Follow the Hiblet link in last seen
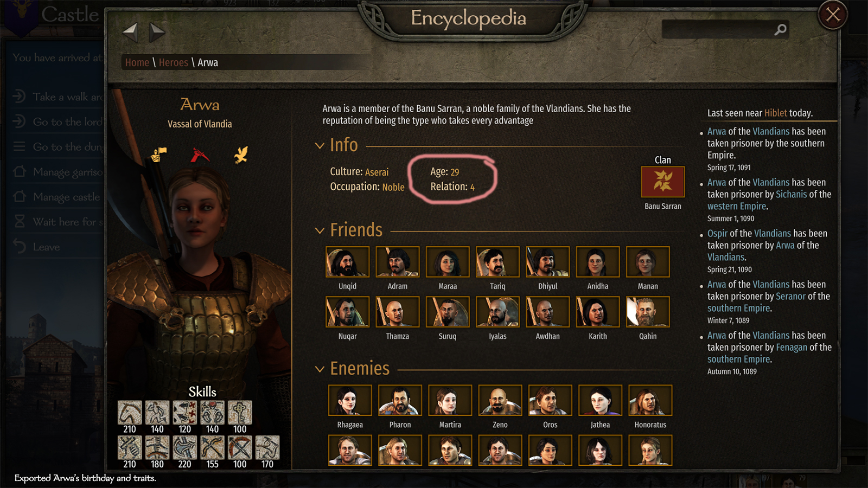The image size is (868, 488). pos(775,113)
